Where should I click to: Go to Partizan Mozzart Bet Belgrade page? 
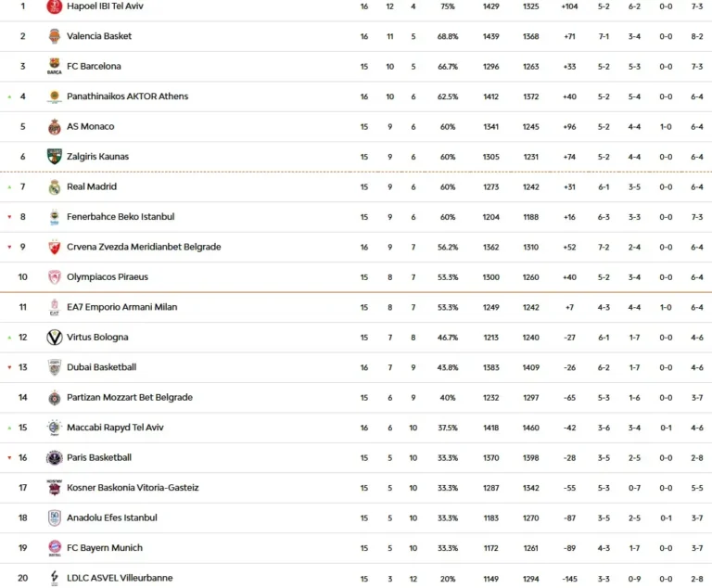[x=130, y=398]
